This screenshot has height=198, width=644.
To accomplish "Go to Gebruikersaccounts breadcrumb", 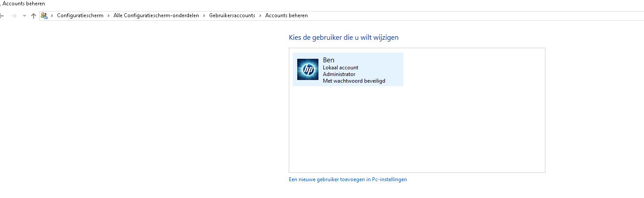I will point(232,15).
